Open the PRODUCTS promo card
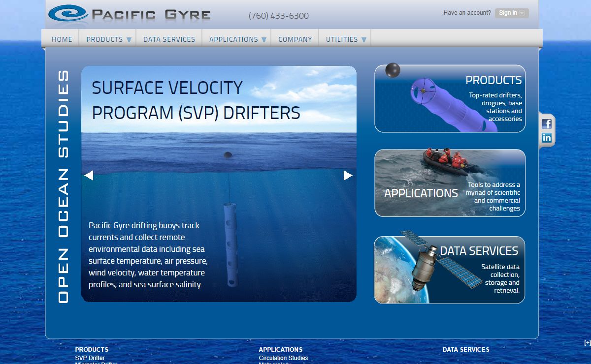The image size is (591, 364). click(x=450, y=98)
